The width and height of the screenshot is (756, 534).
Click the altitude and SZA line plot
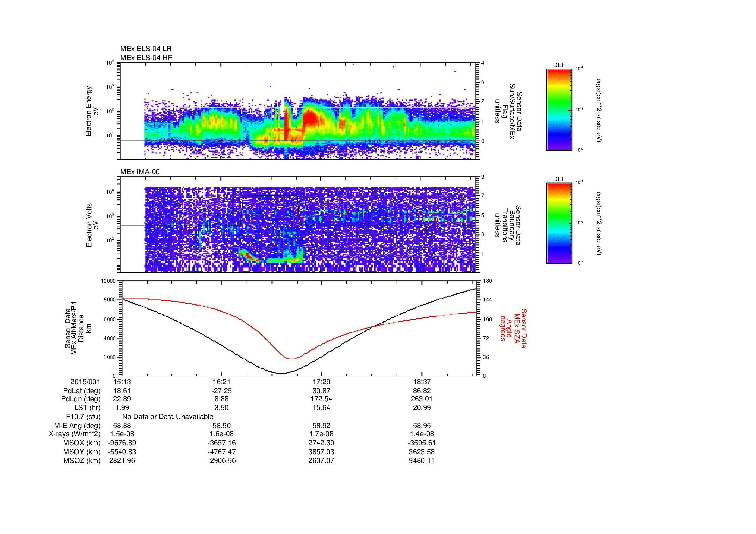coord(300,328)
